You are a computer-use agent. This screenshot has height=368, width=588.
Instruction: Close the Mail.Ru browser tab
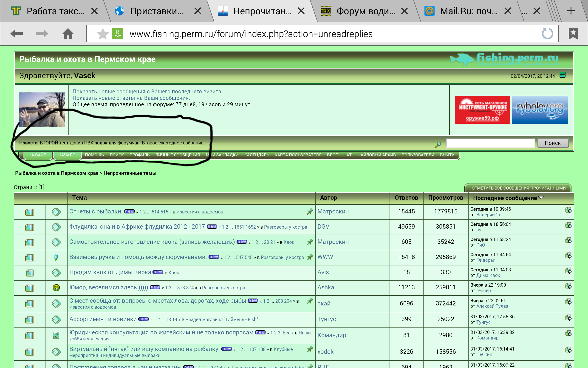point(508,11)
